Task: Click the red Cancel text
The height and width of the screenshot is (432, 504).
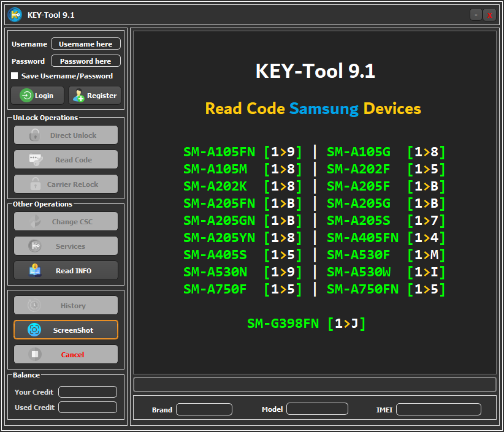Action: pos(72,355)
